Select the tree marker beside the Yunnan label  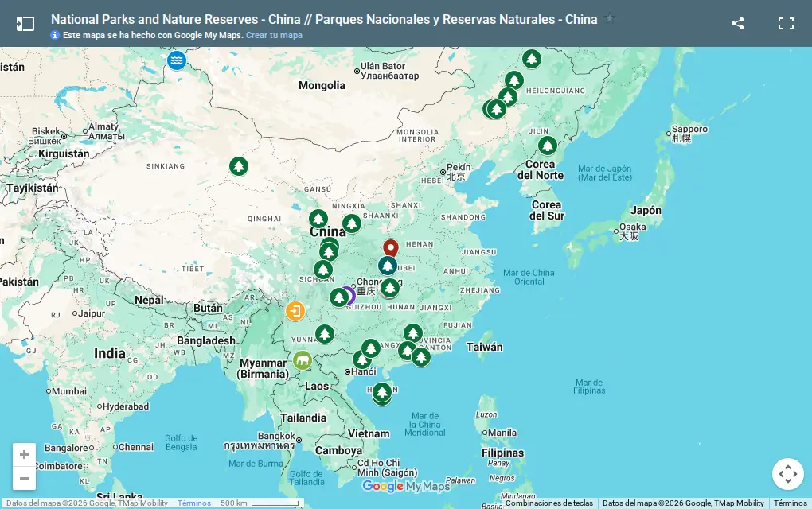(x=325, y=334)
